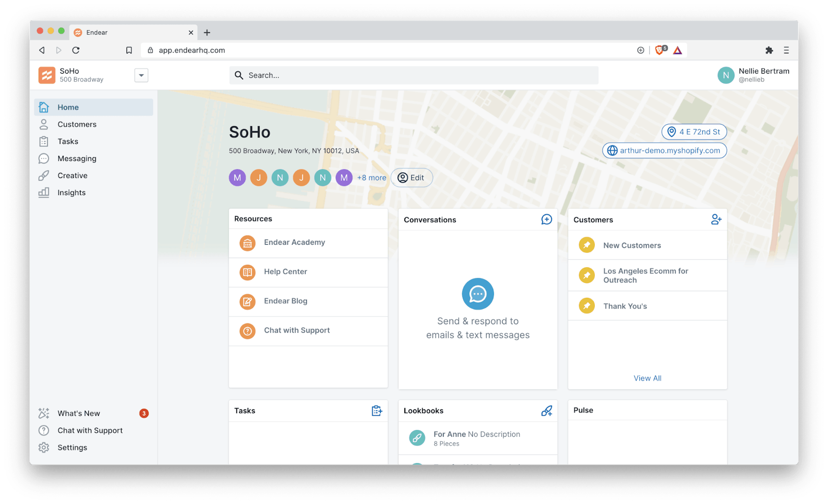Viewport: 828px width, 504px height.
Task: Click the Endear Blog pencil icon
Action: coord(247,302)
